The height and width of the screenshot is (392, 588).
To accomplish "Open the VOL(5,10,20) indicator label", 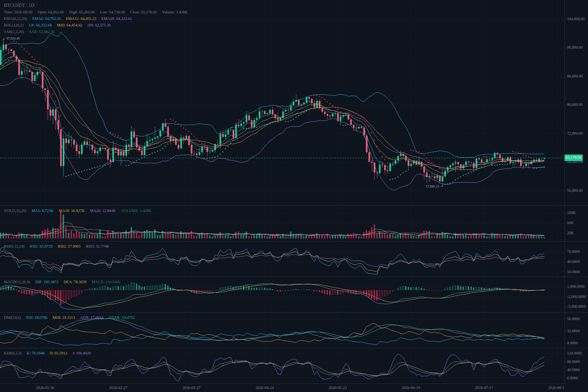I will (15, 211).
